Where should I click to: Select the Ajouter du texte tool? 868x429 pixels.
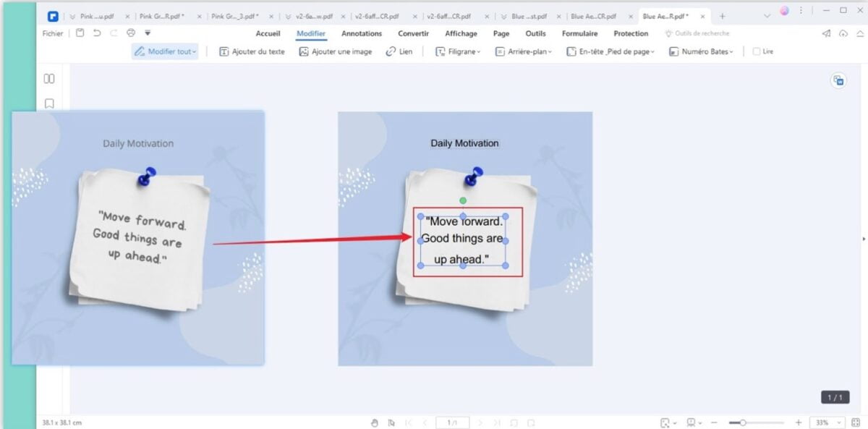click(x=251, y=51)
